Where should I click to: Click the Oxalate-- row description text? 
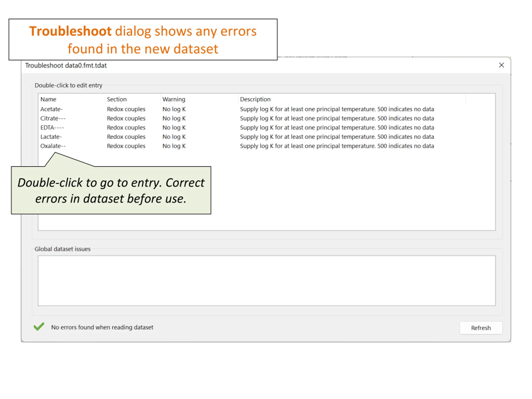click(x=337, y=146)
